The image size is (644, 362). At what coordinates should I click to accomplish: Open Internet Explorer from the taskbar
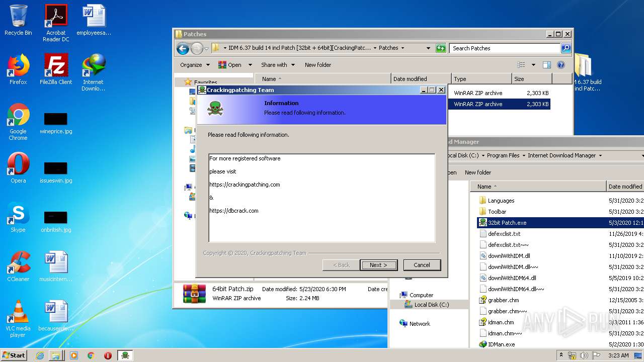point(40,355)
